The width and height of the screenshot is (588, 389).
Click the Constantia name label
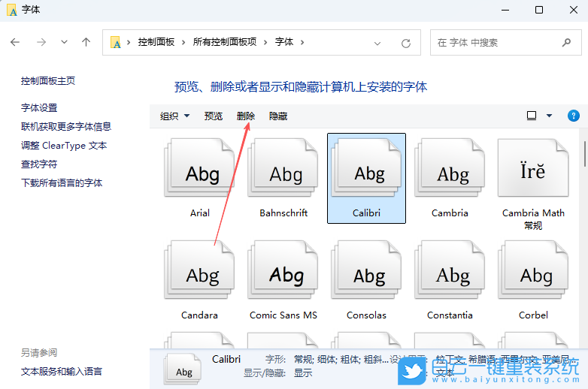coord(450,315)
